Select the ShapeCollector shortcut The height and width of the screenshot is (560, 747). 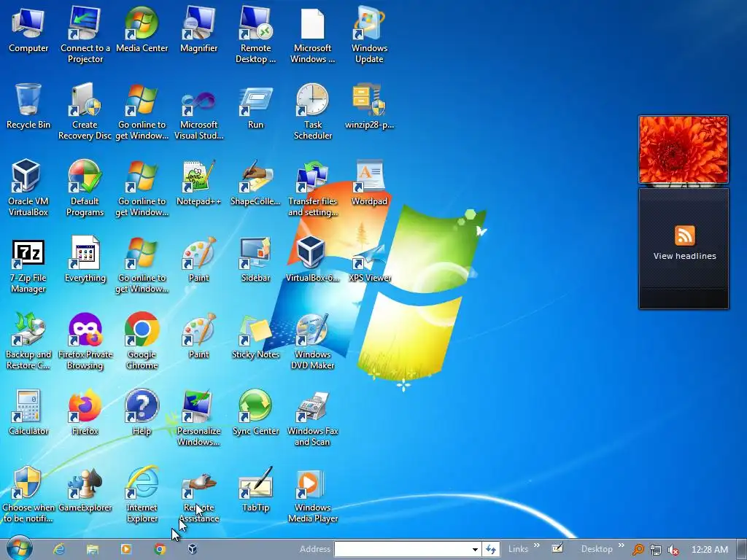point(255,183)
